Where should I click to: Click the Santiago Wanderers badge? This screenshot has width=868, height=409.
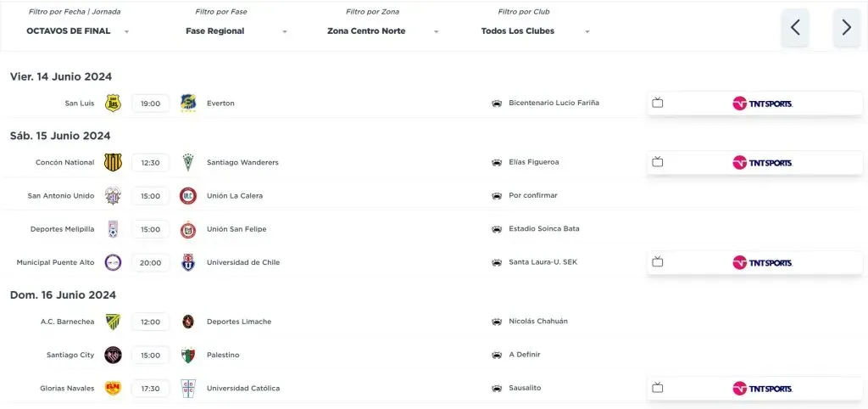188,162
